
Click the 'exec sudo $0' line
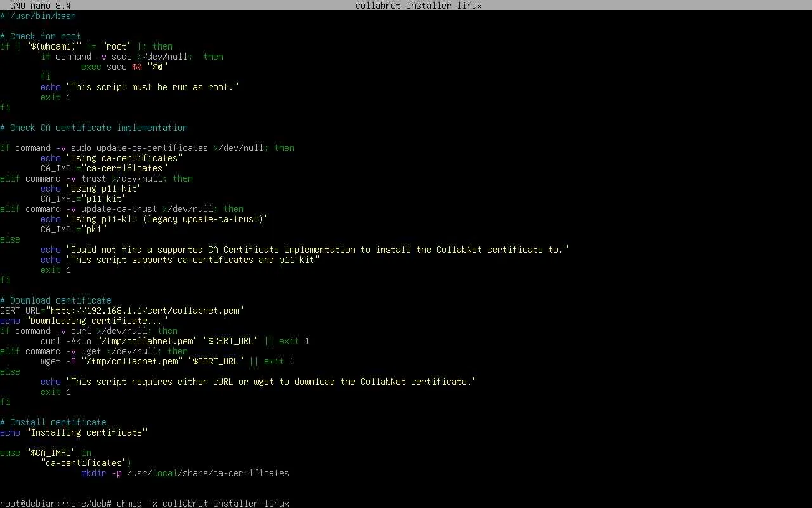(x=124, y=67)
